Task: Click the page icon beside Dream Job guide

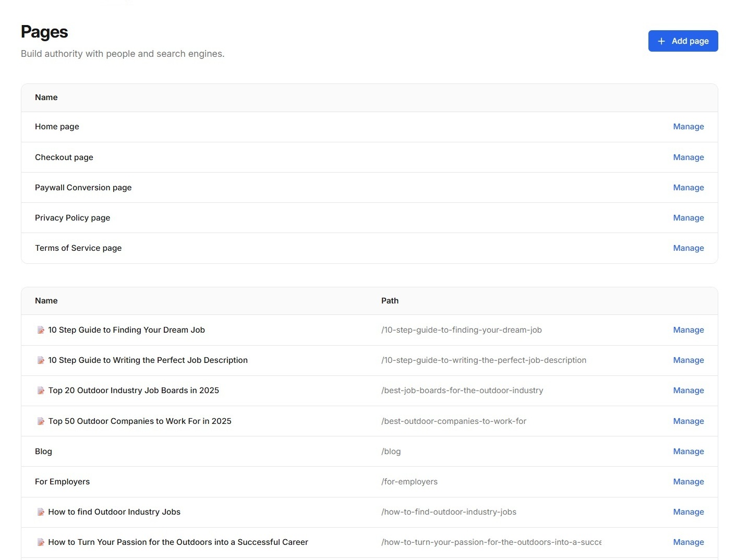Action: (x=41, y=330)
